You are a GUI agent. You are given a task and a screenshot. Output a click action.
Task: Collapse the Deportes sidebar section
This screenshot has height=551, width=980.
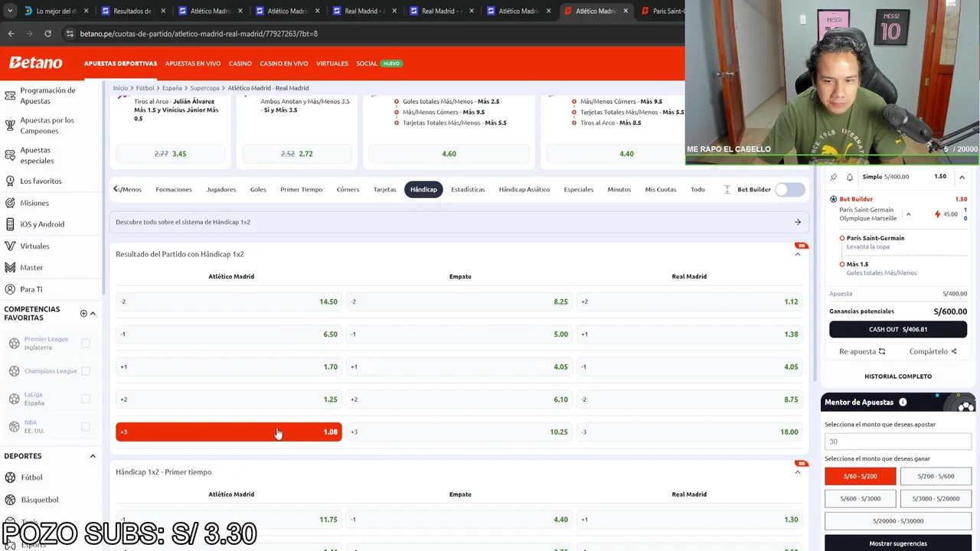(93, 456)
